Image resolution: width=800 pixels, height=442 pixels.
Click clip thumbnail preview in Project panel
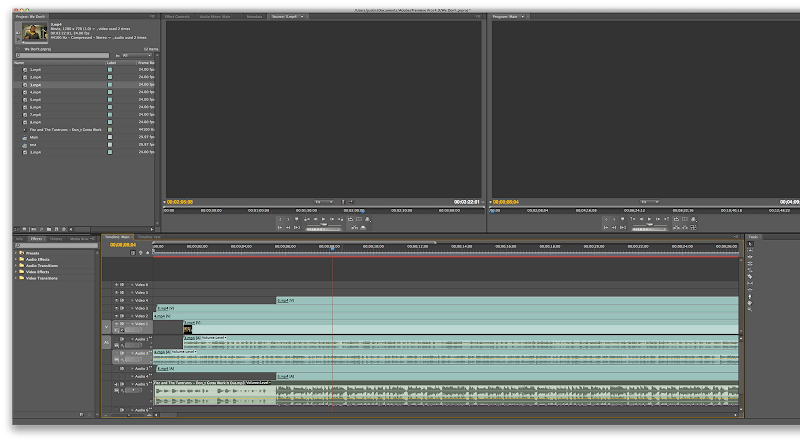(x=35, y=33)
